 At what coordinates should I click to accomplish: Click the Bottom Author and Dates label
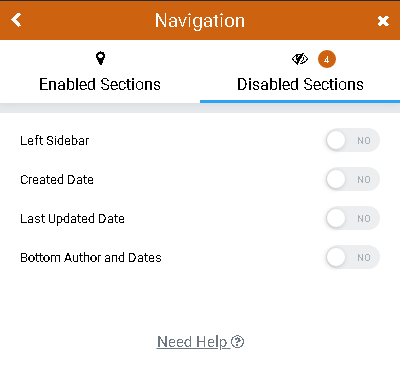(x=91, y=257)
